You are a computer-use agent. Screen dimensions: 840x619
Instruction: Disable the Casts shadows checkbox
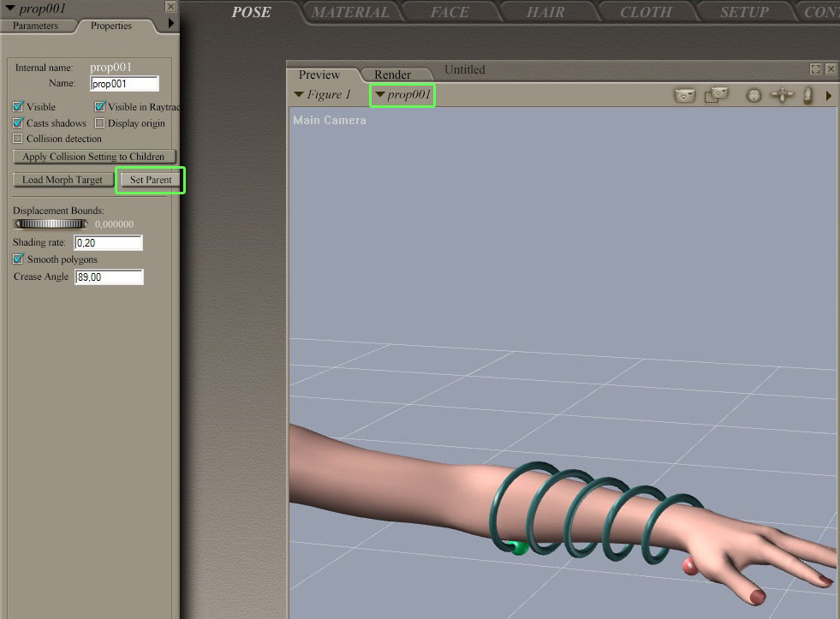pyautogui.click(x=19, y=123)
